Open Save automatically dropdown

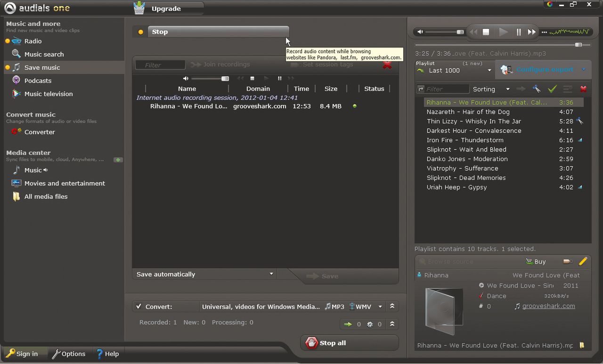(204, 274)
